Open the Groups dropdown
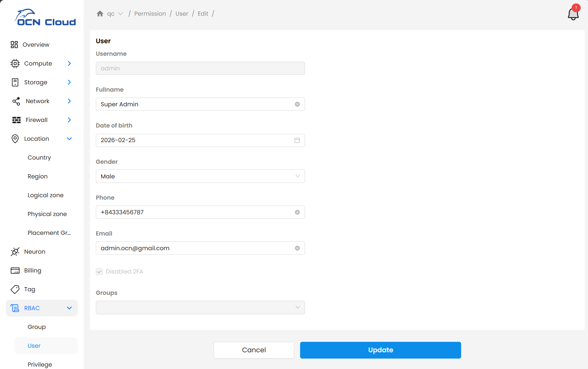The width and height of the screenshot is (588, 369). tap(200, 307)
